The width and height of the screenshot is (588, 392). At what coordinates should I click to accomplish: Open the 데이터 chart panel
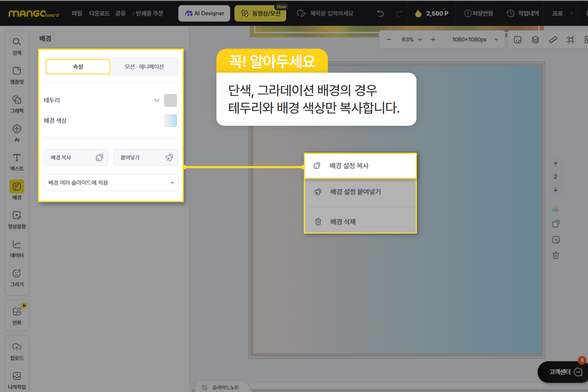click(x=17, y=249)
